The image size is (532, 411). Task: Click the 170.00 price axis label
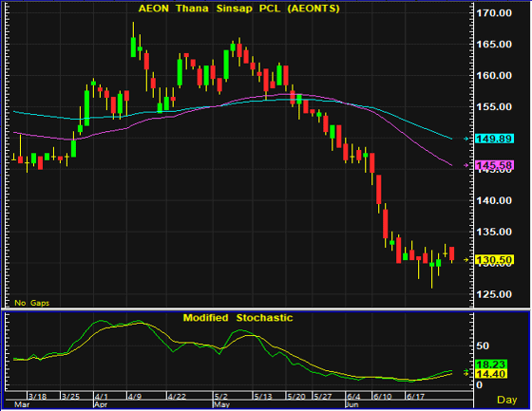[x=494, y=13]
